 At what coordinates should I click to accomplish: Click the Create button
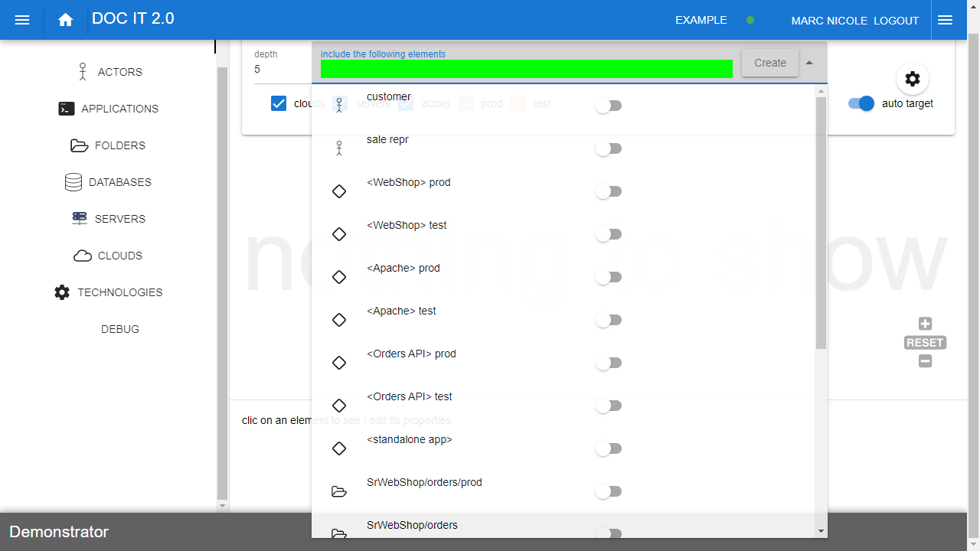point(769,63)
